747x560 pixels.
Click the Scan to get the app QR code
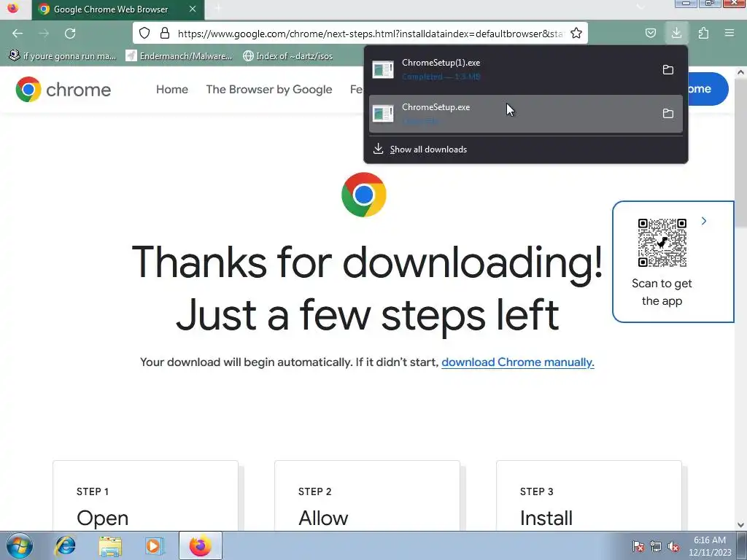point(662,243)
